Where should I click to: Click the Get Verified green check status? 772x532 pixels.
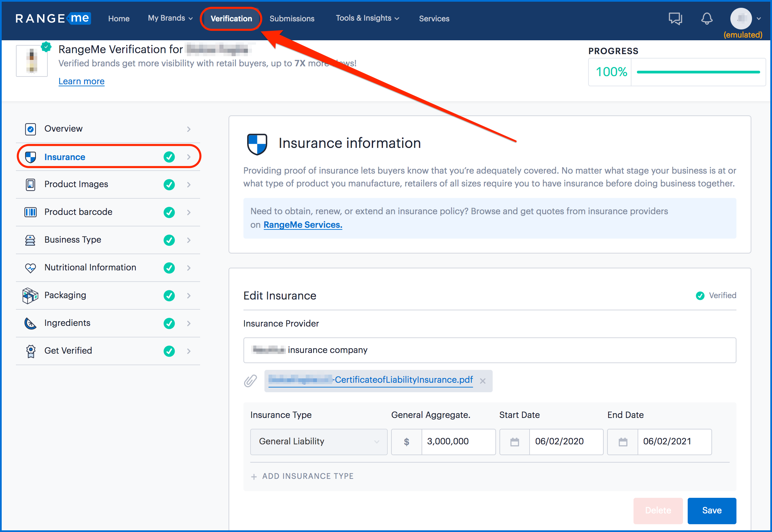pos(169,351)
